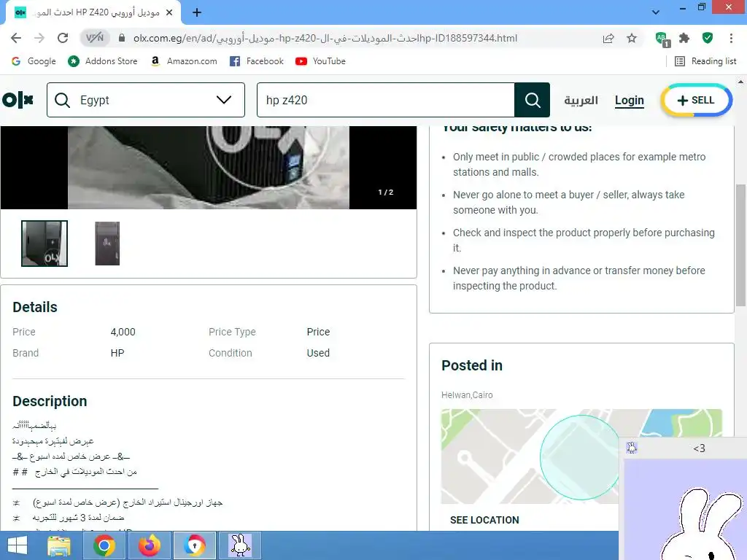
Task: Open Chrome's three-dot menu
Action: pos(731,38)
